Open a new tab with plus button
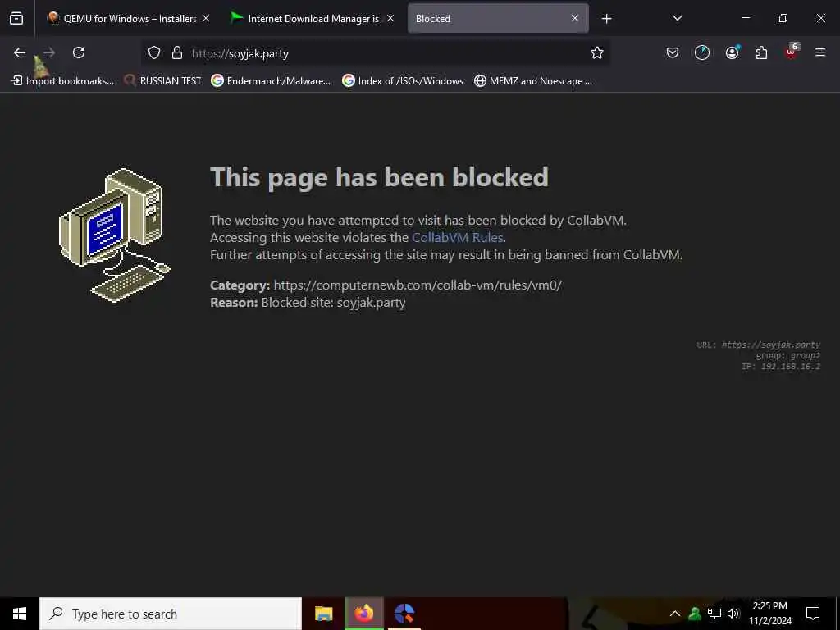 tap(606, 19)
